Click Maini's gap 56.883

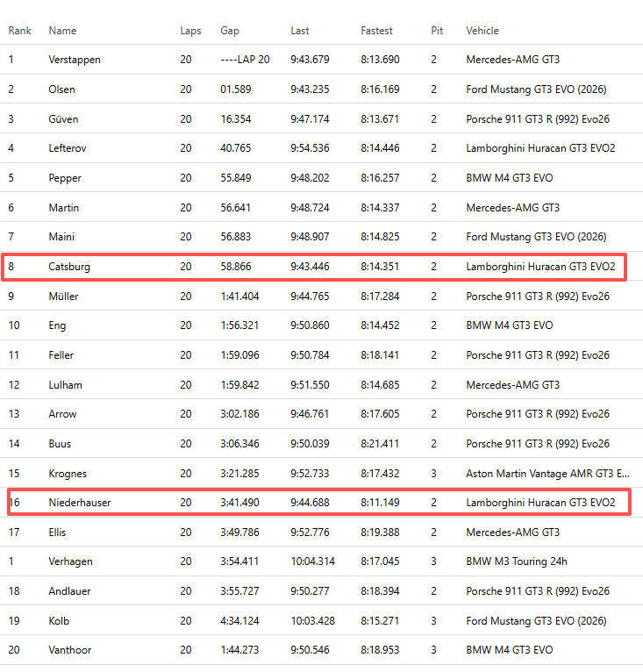pyautogui.click(x=236, y=237)
